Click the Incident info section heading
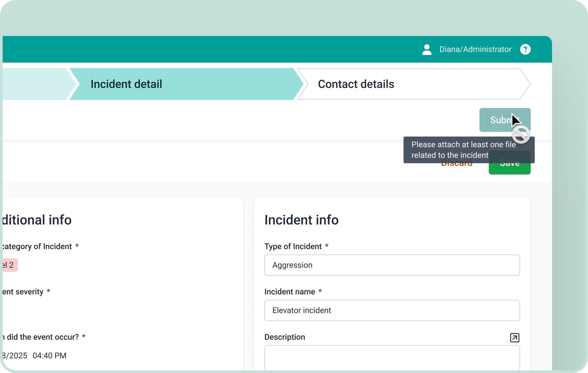Image resolution: width=588 pixels, height=373 pixels. 301,220
